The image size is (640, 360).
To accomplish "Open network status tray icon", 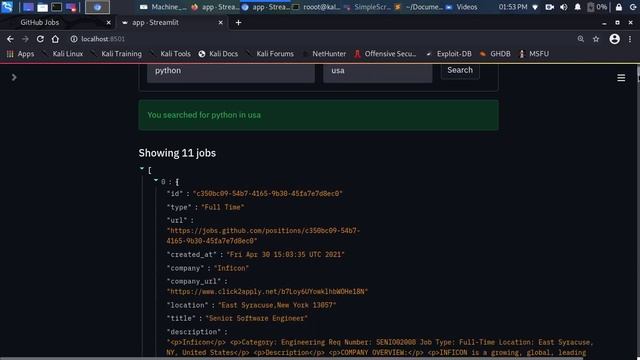I will (x=535, y=7).
